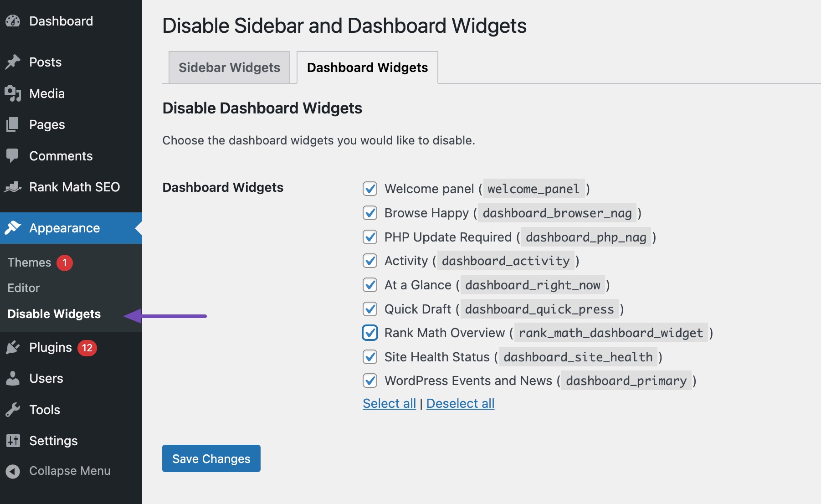Image resolution: width=821 pixels, height=504 pixels.
Task: Click the Users person icon
Action: [13, 378]
